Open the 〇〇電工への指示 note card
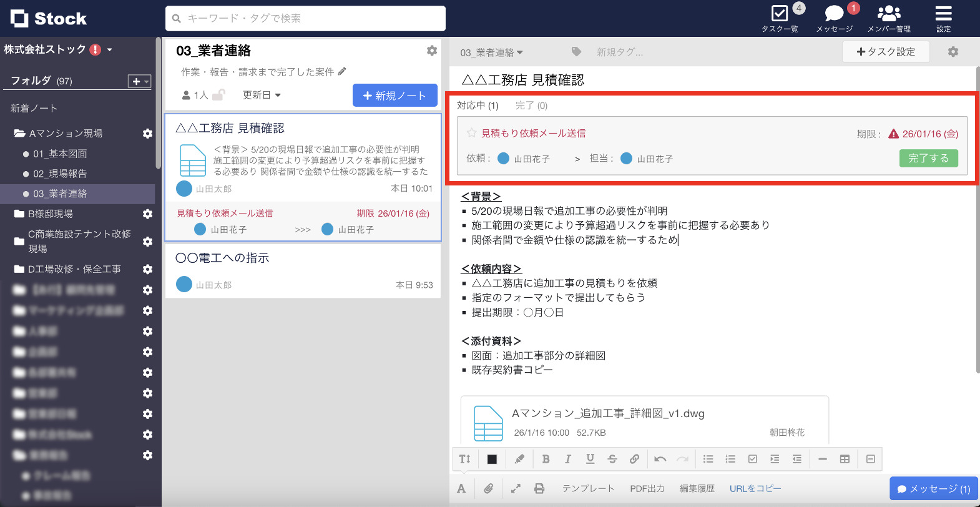This screenshot has height=507, width=980. point(303,270)
